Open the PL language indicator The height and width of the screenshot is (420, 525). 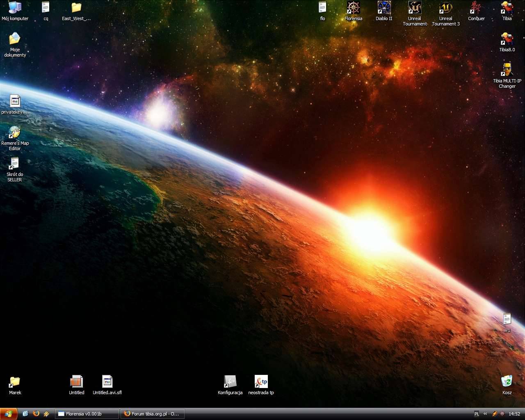(x=477, y=414)
